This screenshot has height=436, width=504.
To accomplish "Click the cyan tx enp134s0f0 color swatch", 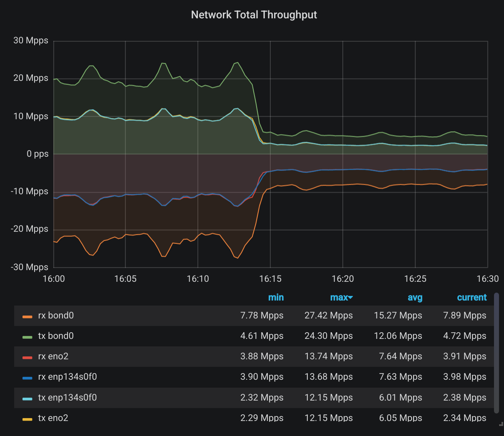I will click(27, 398).
